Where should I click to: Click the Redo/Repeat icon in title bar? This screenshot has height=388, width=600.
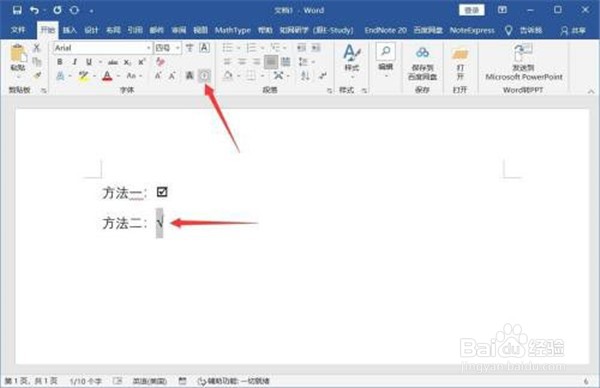57,10
